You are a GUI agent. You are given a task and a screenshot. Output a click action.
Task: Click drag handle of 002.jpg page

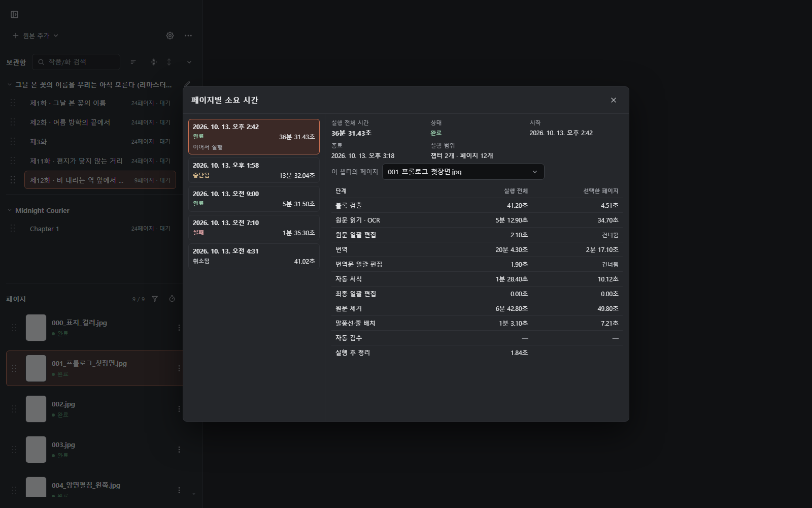14,409
